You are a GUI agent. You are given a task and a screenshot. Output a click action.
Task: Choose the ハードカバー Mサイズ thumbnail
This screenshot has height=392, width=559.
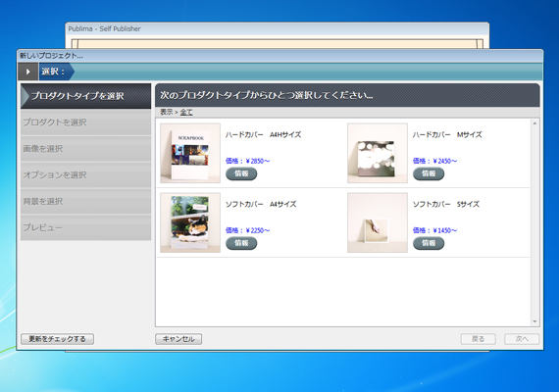tap(378, 153)
